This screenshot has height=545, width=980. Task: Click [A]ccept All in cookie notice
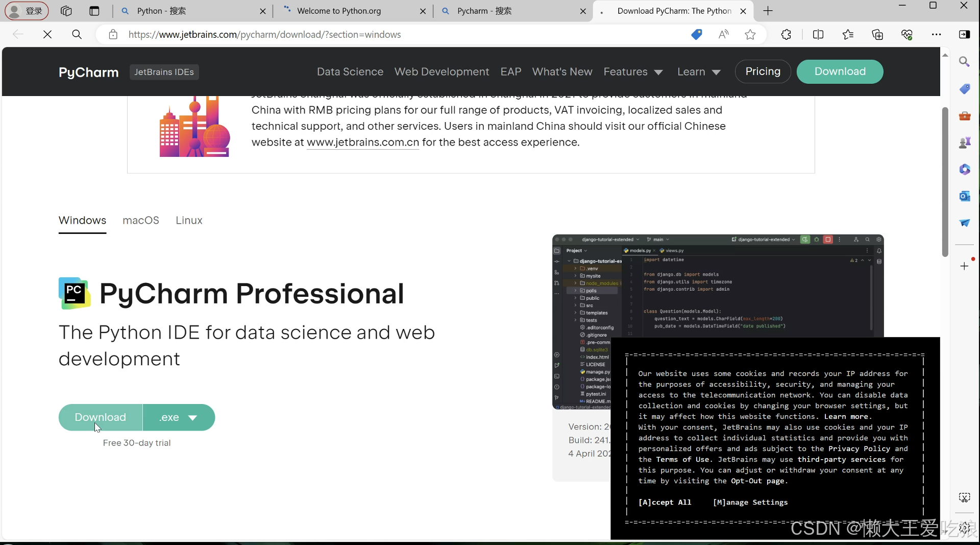coord(665,502)
